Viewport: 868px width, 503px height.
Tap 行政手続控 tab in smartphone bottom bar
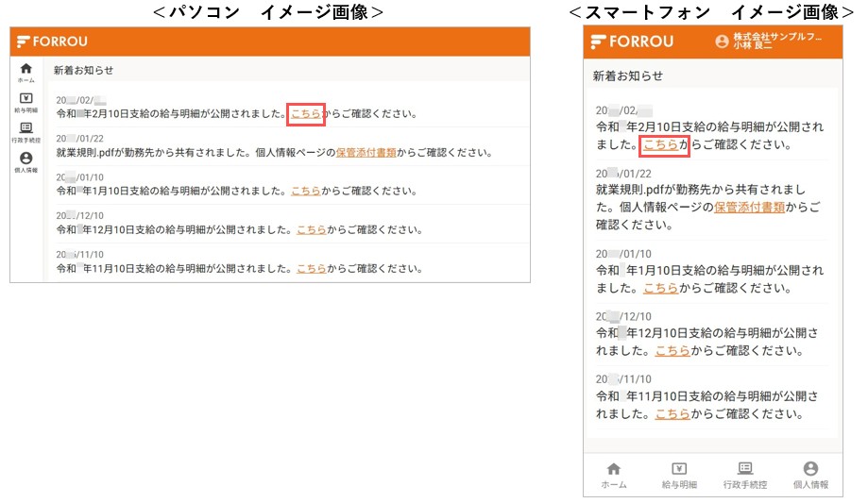pyautogui.click(x=745, y=476)
